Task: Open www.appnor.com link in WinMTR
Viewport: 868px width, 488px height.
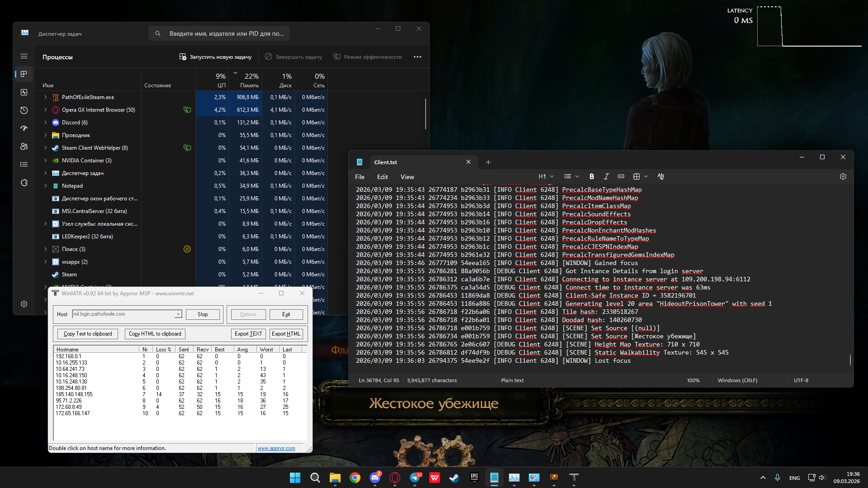Action: coord(276,448)
